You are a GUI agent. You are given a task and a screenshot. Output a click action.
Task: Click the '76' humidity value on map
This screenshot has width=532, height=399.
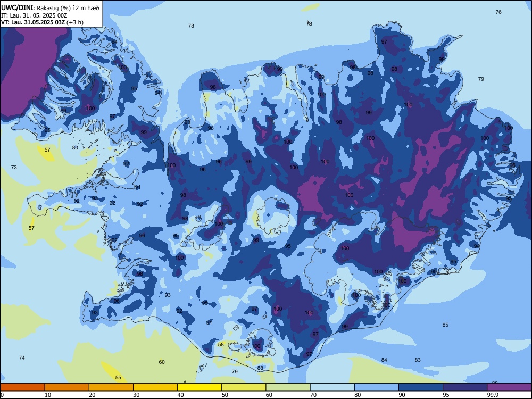pyautogui.click(x=498, y=12)
